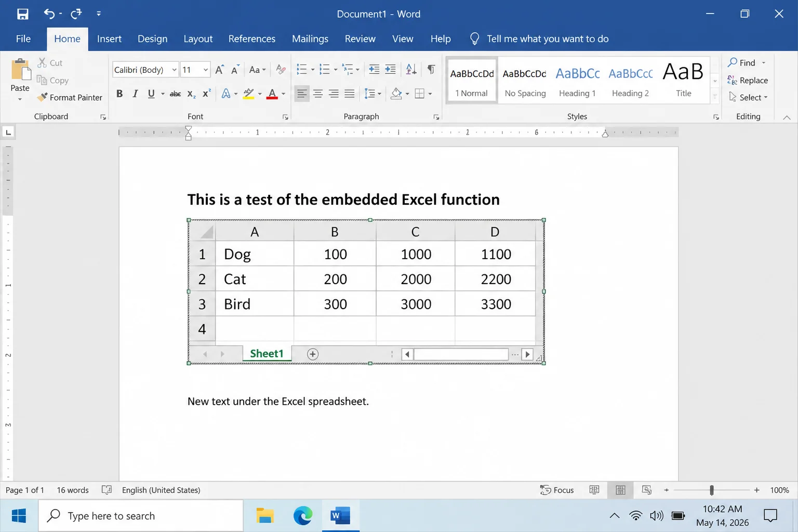This screenshot has height=532, width=798.
Task: Apply the Heading 1 style
Action: (x=578, y=81)
